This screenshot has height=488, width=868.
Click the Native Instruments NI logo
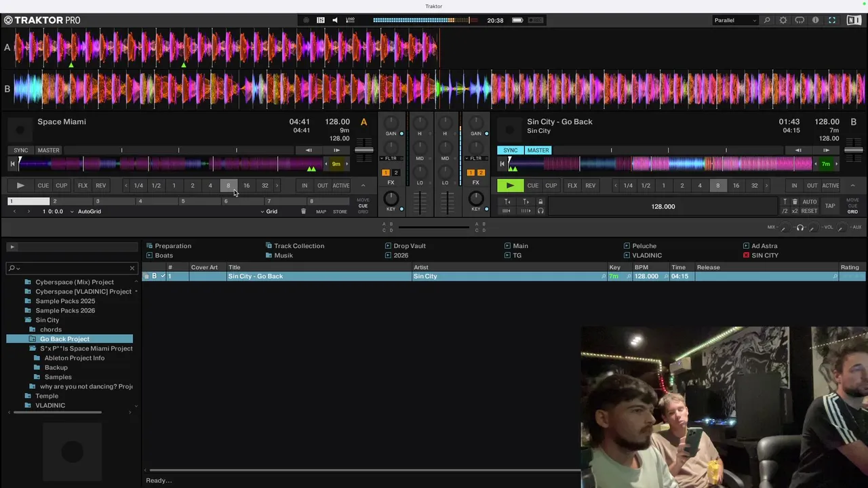(x=854, y=20)
